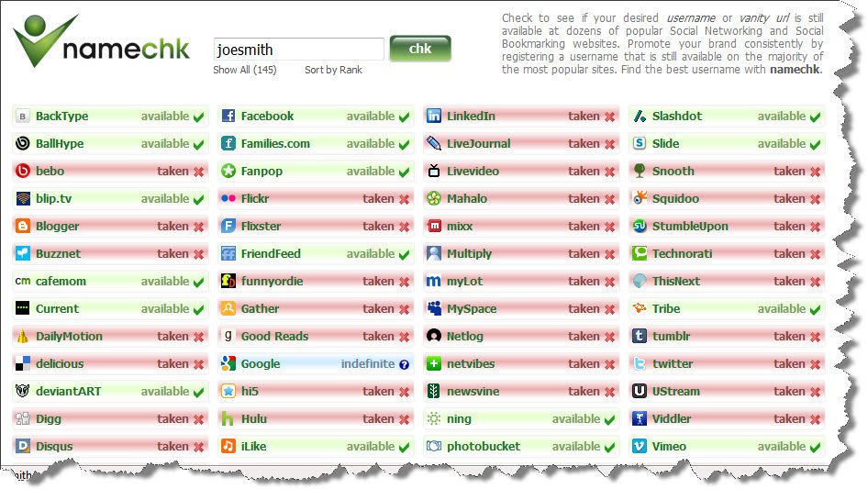
Task: Click the chk button
Action: 420,49
